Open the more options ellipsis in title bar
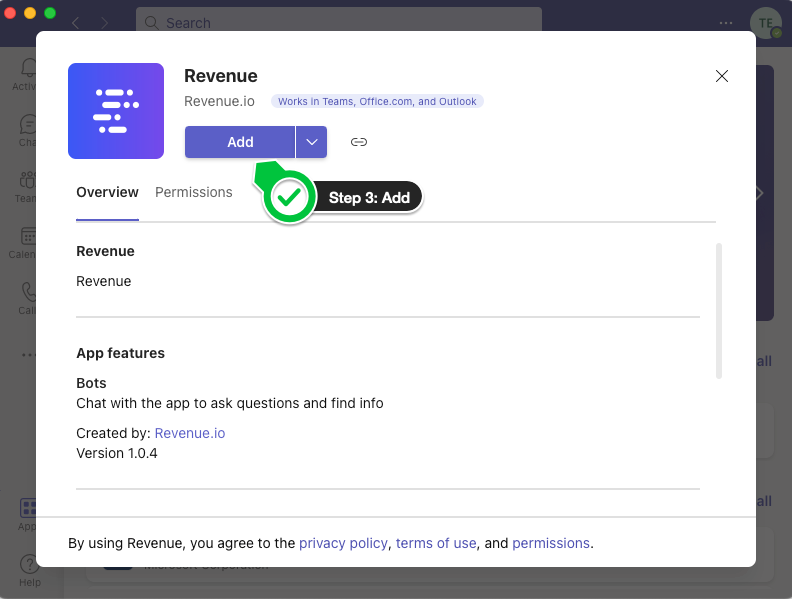 click(x=726, y=23)
